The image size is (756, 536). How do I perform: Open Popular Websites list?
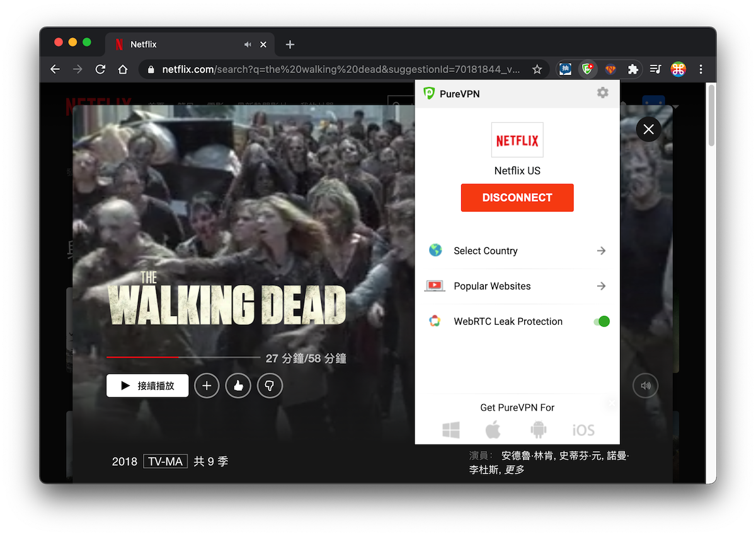(517, 286)
